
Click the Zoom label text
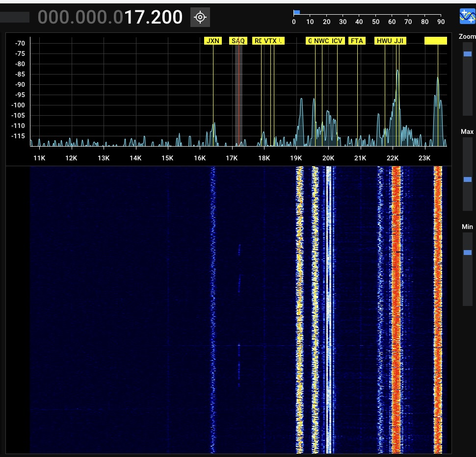(467, 36)
